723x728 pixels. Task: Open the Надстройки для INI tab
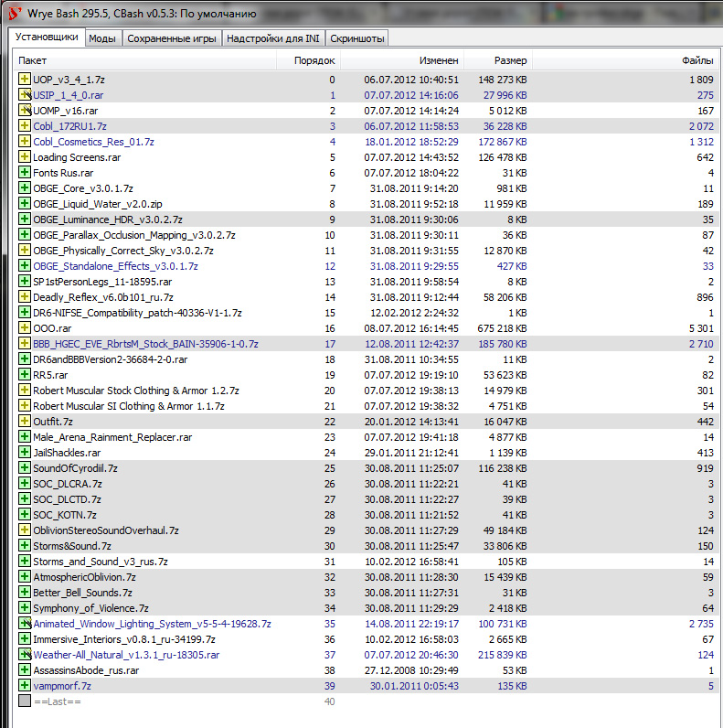(x=273, y=38)
